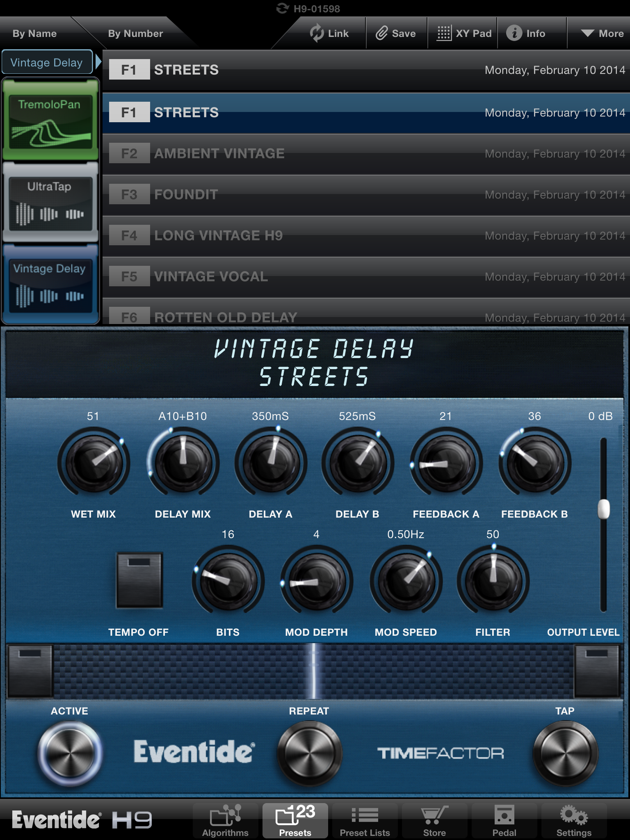
Task: Click the right ribbon end button
Action: pyautogui.click(x=597, y=671)
